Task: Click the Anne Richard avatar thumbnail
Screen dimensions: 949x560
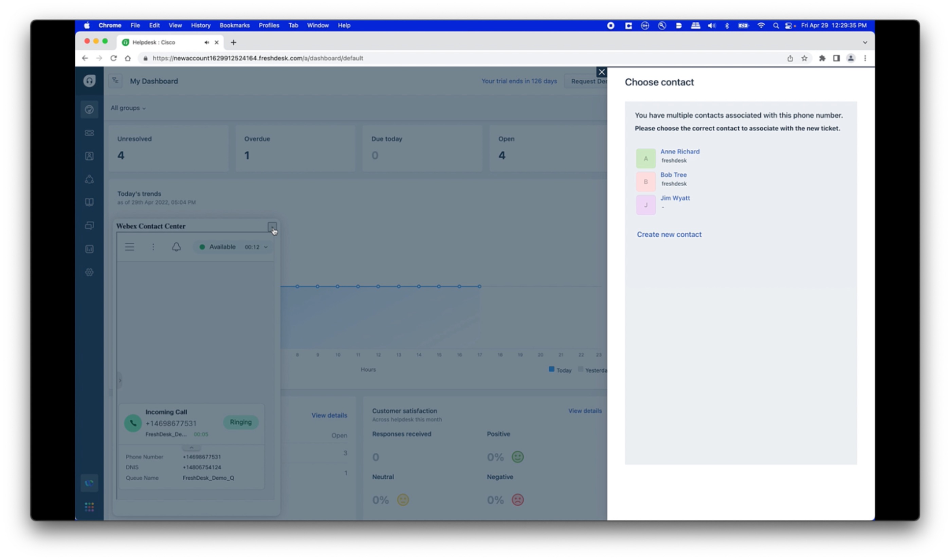Action: point(646,158)
